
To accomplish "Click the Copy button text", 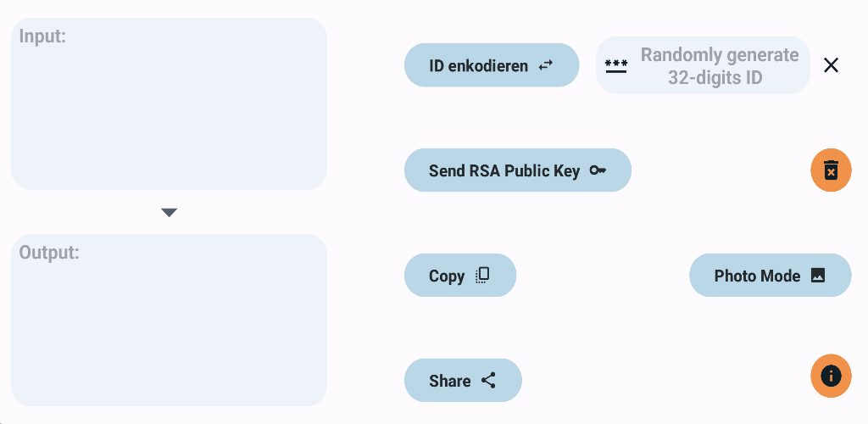I will [x=447, y=276].
